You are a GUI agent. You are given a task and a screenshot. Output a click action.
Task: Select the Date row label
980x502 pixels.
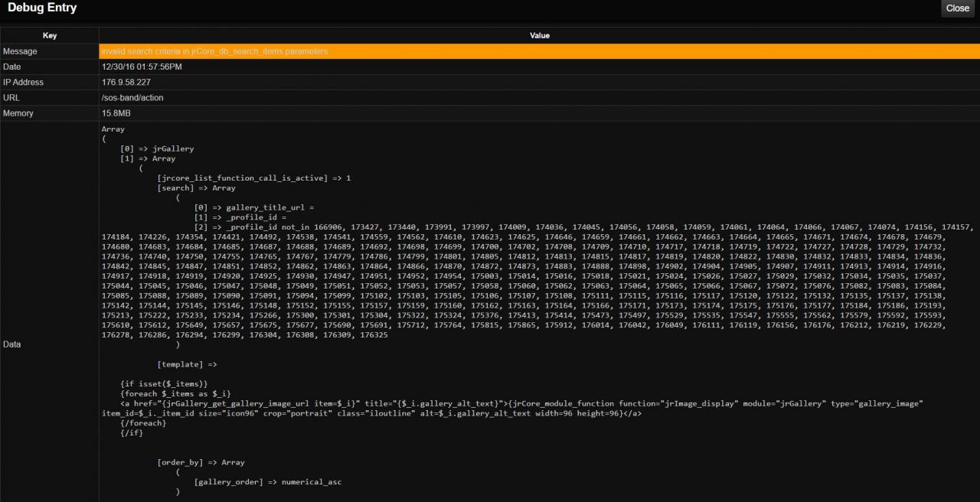(12, 67)
